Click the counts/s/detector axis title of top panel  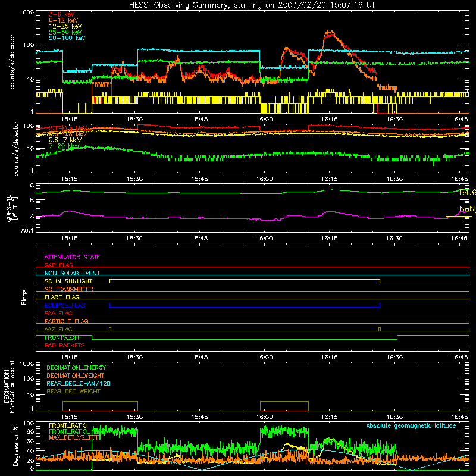coord(12,62)
